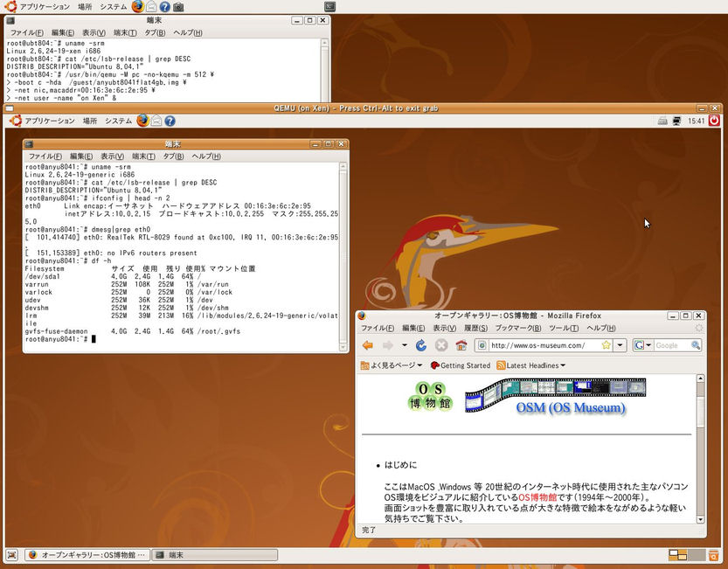Open the guest panel 場所 menu
728x569 pixels.
[90, 121]
